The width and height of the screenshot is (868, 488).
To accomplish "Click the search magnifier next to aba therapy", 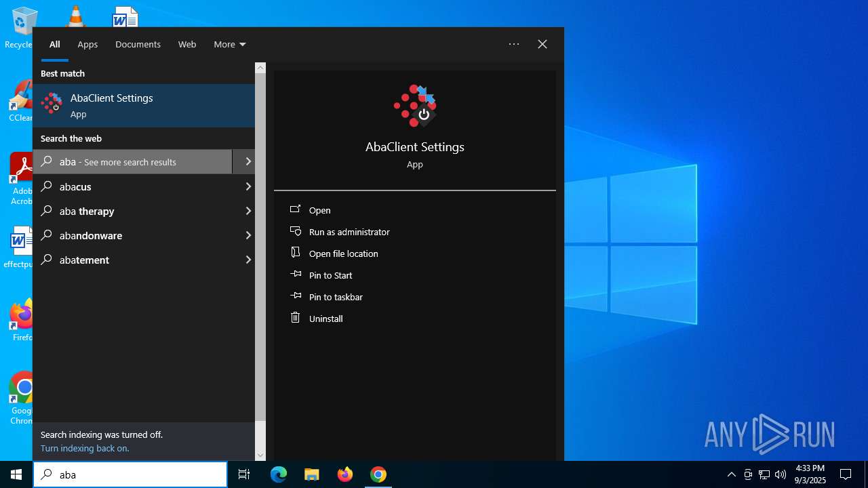I will coord(47,211).
